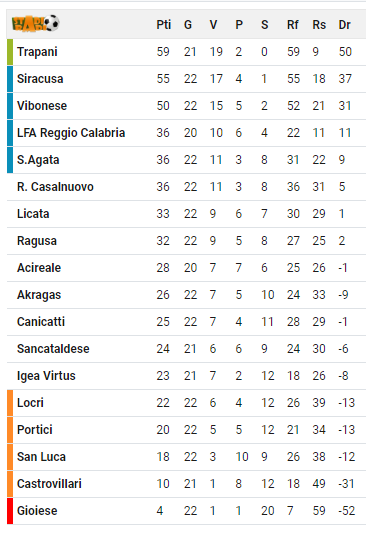
Task: Click the Gioiese team name
Action: [37, 511]
